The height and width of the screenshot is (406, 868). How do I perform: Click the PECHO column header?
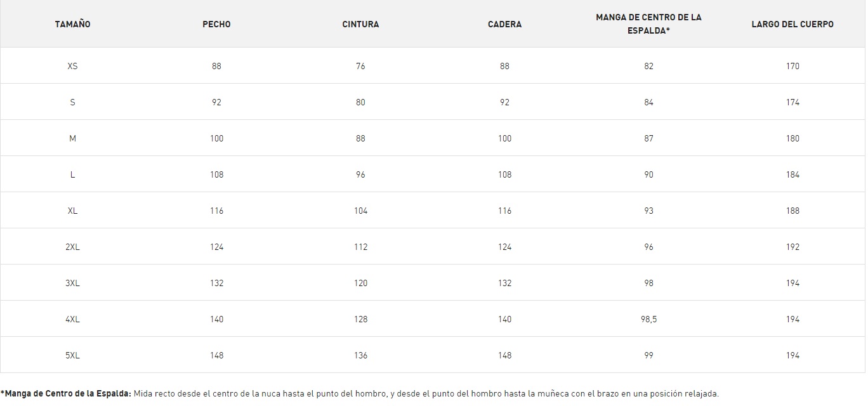[216, 24]
